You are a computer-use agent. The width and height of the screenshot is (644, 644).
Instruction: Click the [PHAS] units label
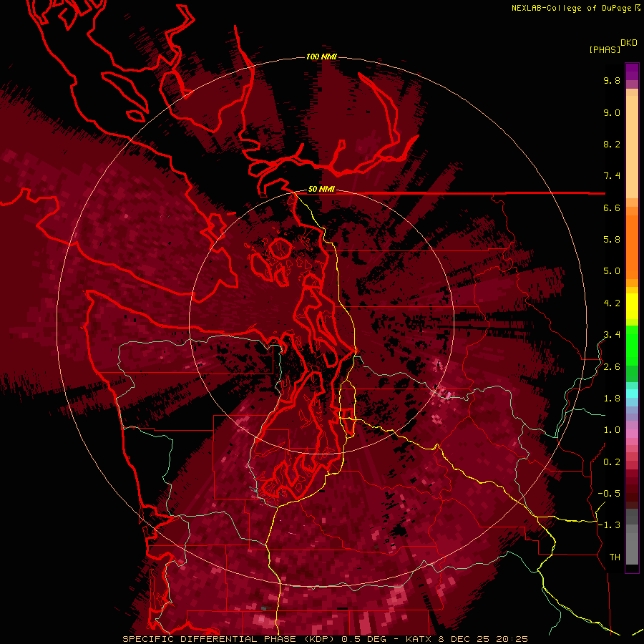click(x=605, y=50)
